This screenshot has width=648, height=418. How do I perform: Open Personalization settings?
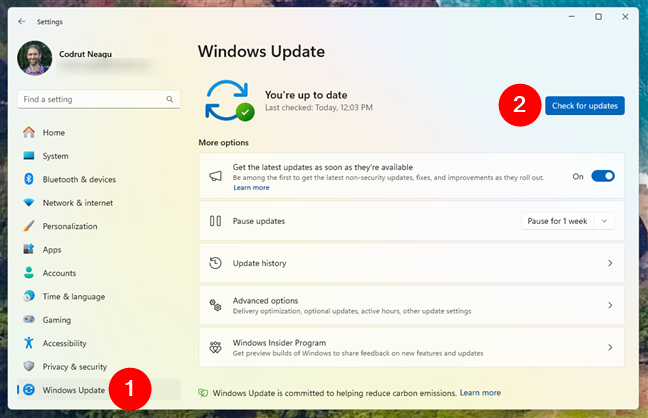(99, 227)
